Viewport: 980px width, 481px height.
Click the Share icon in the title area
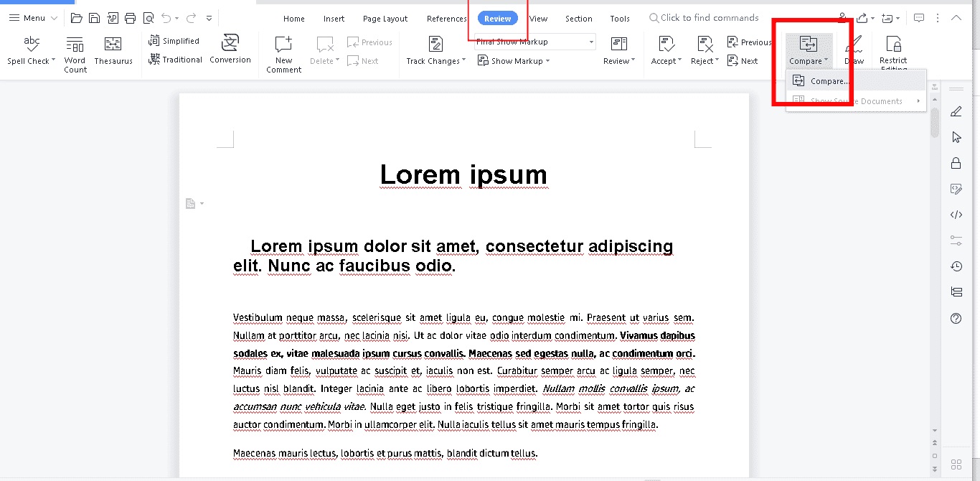862,18
